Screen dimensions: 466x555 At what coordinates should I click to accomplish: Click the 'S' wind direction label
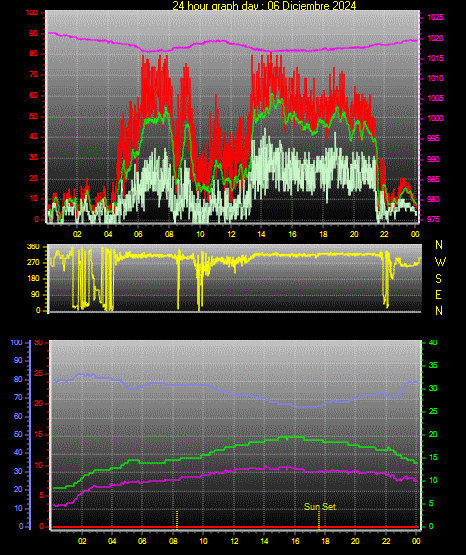[438, 279]
